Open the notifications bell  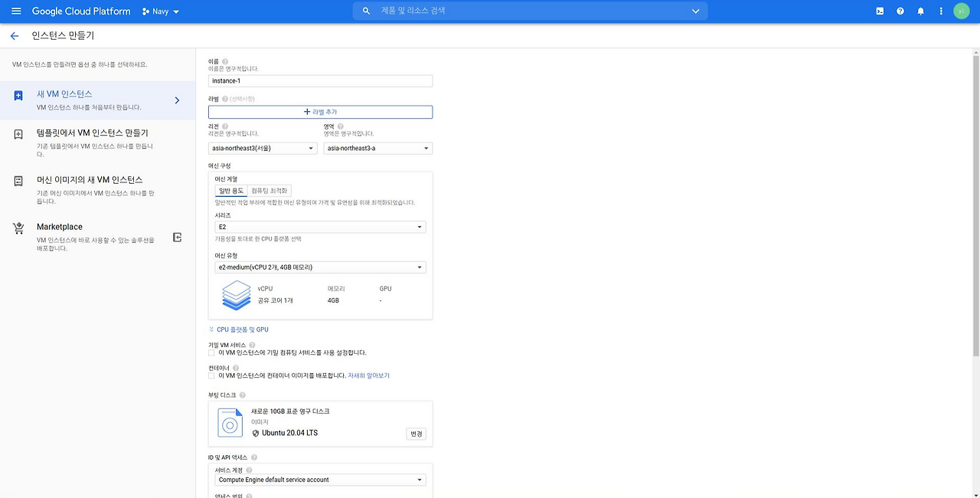pyautogui.click(x=921, y=11)
